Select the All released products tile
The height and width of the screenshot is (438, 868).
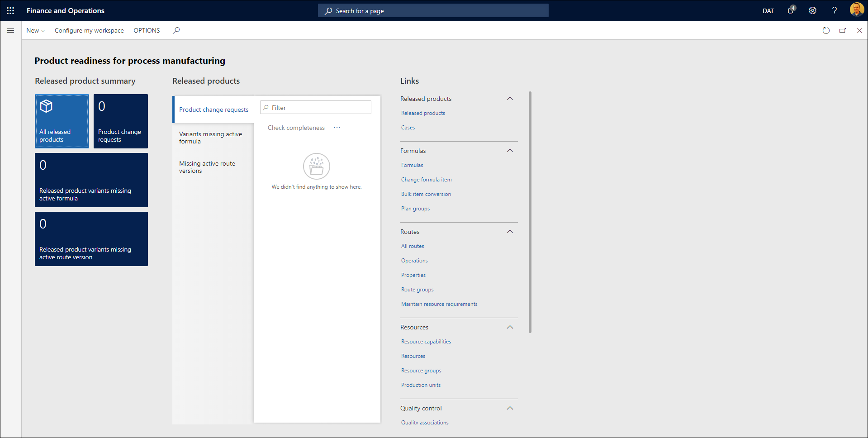pyautogui.click(x=62, y=121)
